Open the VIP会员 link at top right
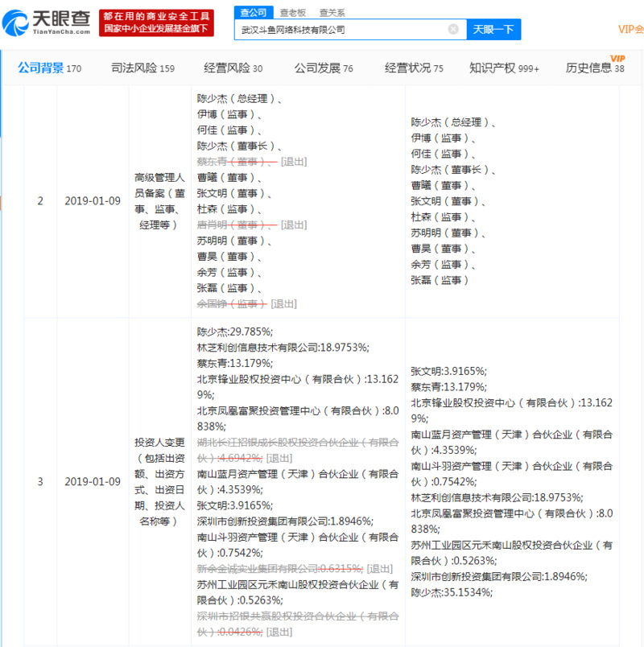The height and width of the screenshot is (647, 644). click(x=630, y=30)
